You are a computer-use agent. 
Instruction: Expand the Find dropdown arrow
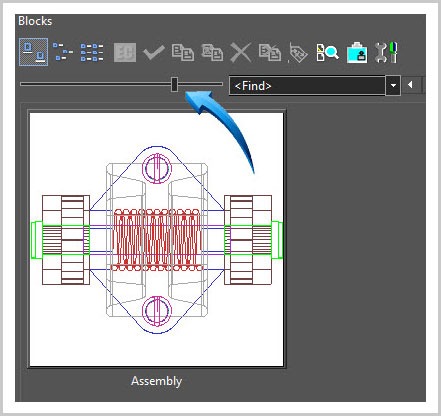point(393,86)
